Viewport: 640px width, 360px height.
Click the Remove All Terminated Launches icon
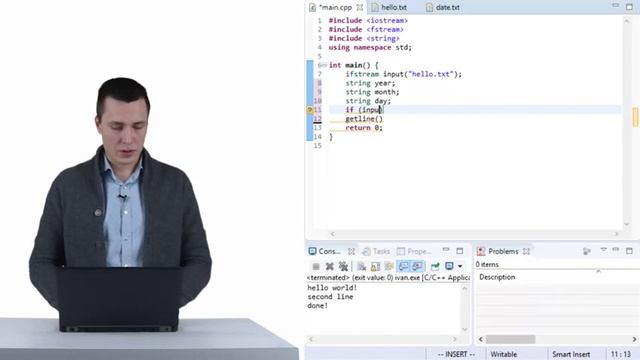(343, 267)
